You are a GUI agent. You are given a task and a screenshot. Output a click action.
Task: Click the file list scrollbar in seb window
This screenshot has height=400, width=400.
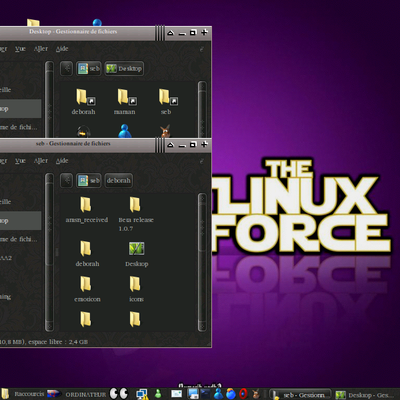pyautogui.click(x=202, y=262)
